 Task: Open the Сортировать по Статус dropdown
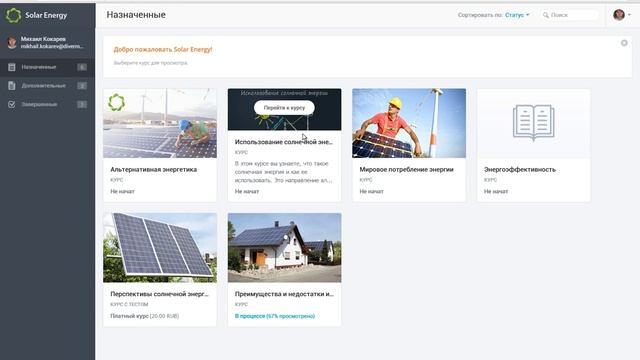517,15
